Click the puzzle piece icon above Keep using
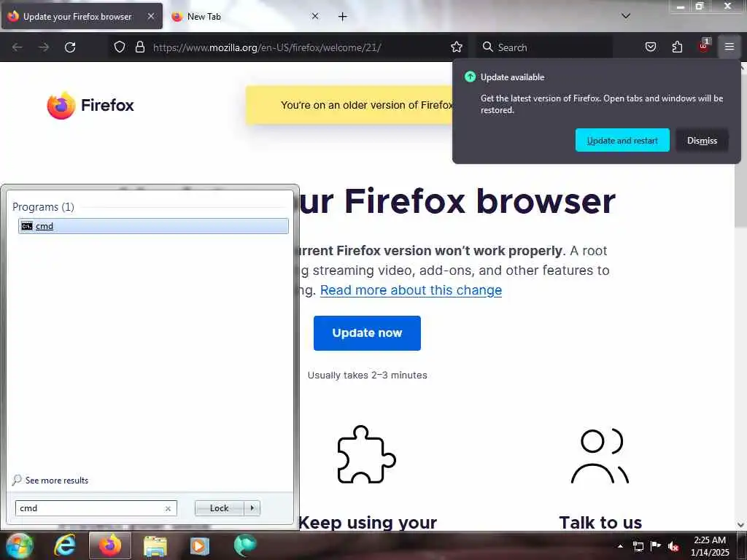The width and height of the screenshot is (747, 560). coord(366,454)
